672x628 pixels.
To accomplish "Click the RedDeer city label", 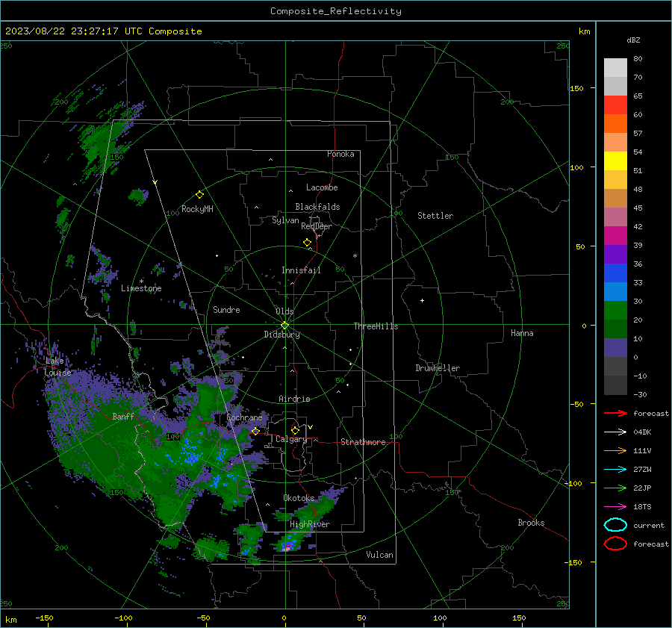I will [317, 226].
